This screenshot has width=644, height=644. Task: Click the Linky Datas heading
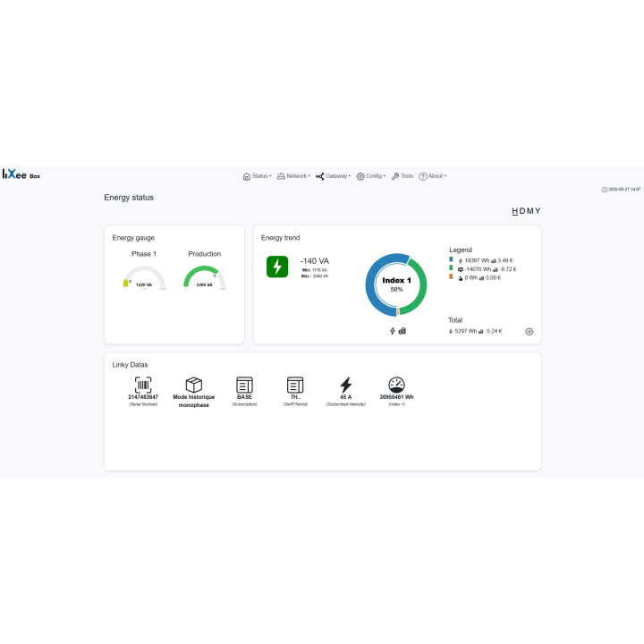(x=130, y=365)
